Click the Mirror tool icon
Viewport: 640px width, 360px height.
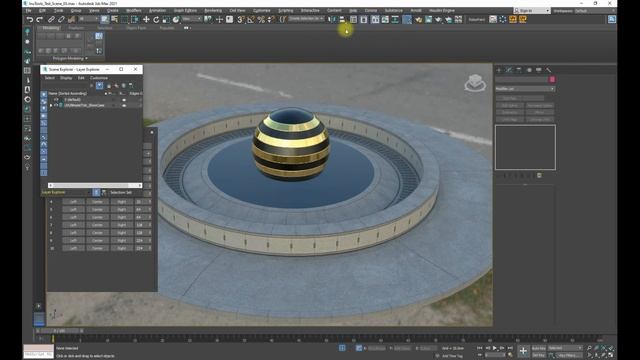click(332, 19)
